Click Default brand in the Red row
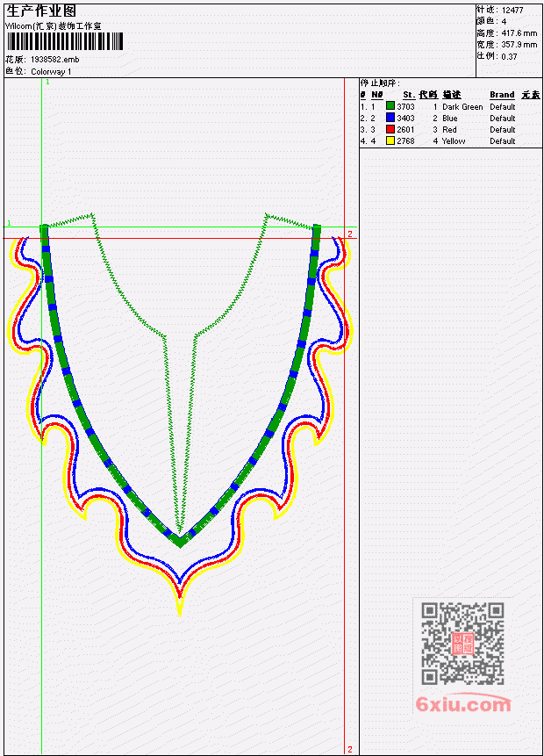The width and height of the screenshot is (544, 756). point(503,130)
